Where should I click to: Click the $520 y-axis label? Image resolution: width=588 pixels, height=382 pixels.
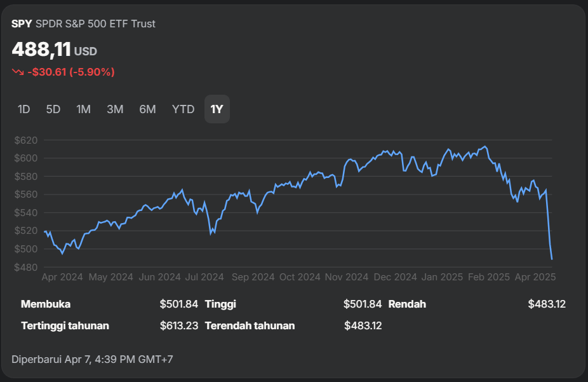26,231
